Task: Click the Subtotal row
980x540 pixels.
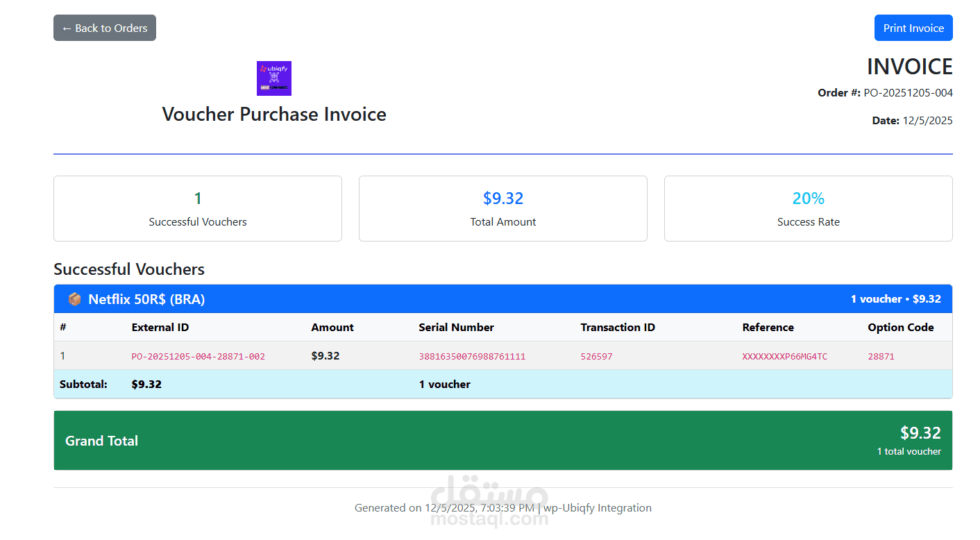Action: pos(503,385)
